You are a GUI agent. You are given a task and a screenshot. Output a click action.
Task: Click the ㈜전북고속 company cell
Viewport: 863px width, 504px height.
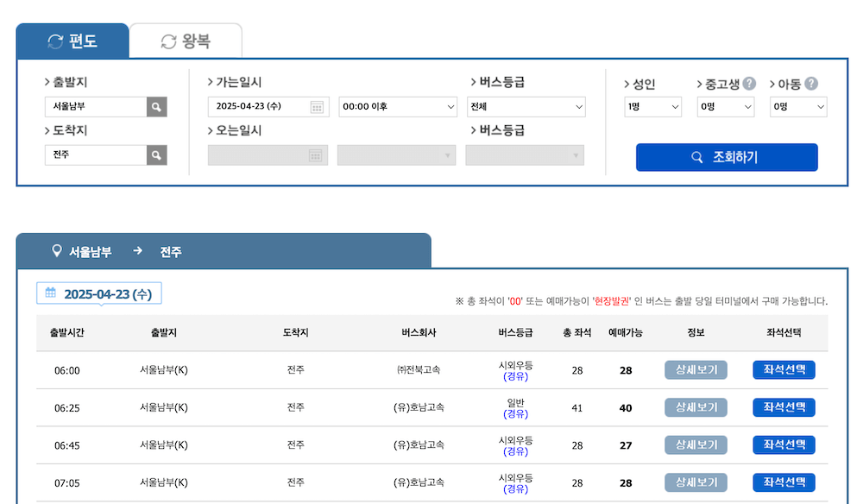click(x=419, y=369)
